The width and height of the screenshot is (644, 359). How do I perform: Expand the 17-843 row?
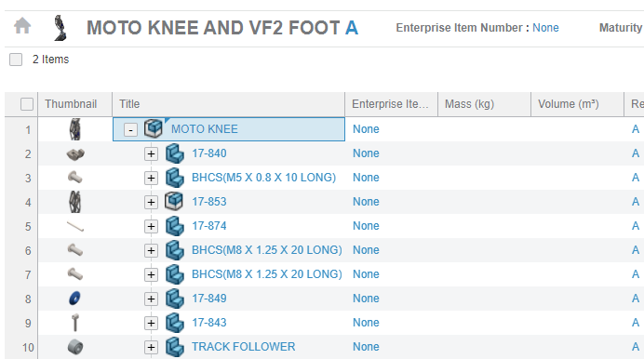point(151,324)
